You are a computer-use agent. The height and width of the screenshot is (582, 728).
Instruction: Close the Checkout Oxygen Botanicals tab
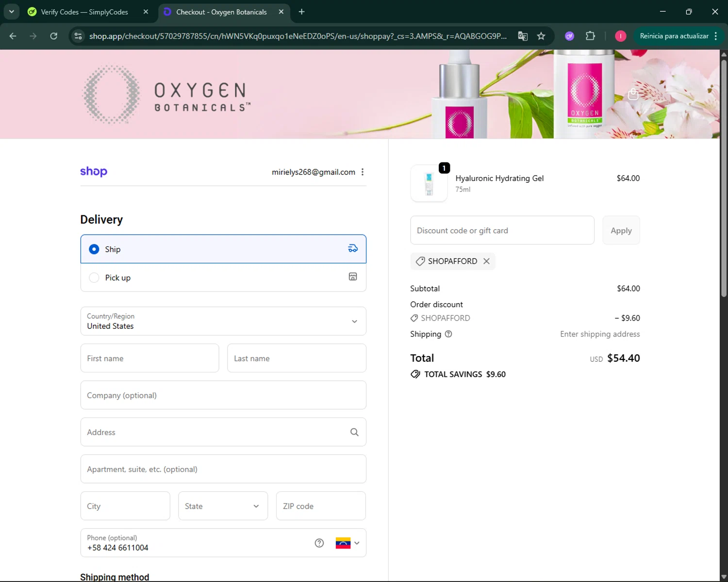point(281,12)
